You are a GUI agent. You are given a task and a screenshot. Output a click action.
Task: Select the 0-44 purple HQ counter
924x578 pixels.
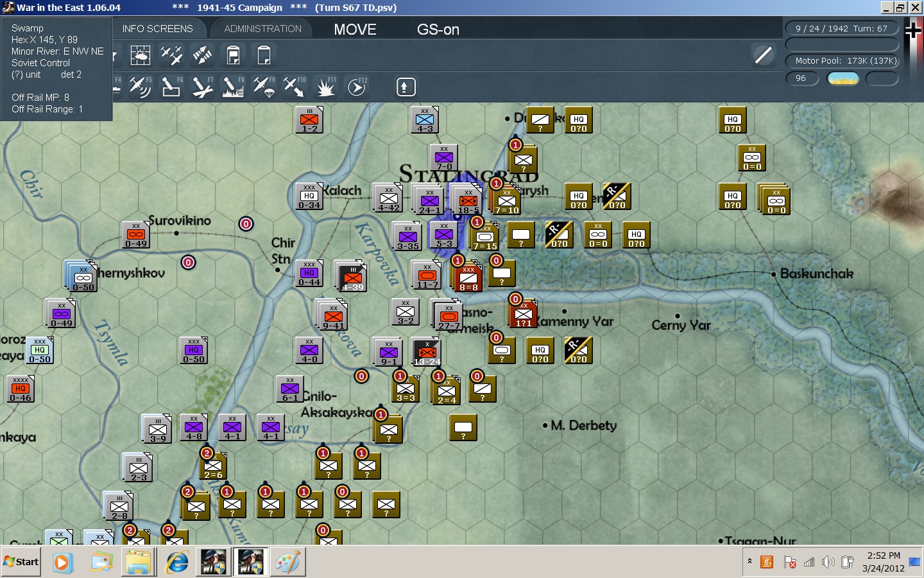click(x=309, y=274)
